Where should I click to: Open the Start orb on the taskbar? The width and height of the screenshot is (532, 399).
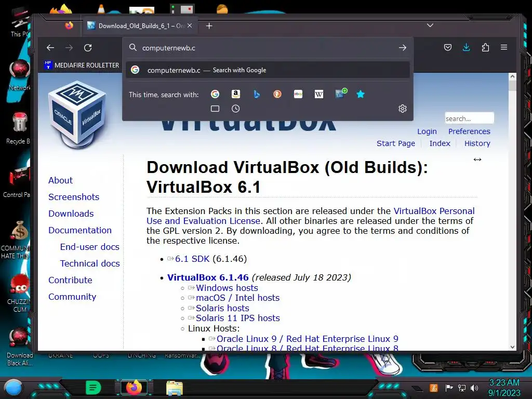pos(13,388)
